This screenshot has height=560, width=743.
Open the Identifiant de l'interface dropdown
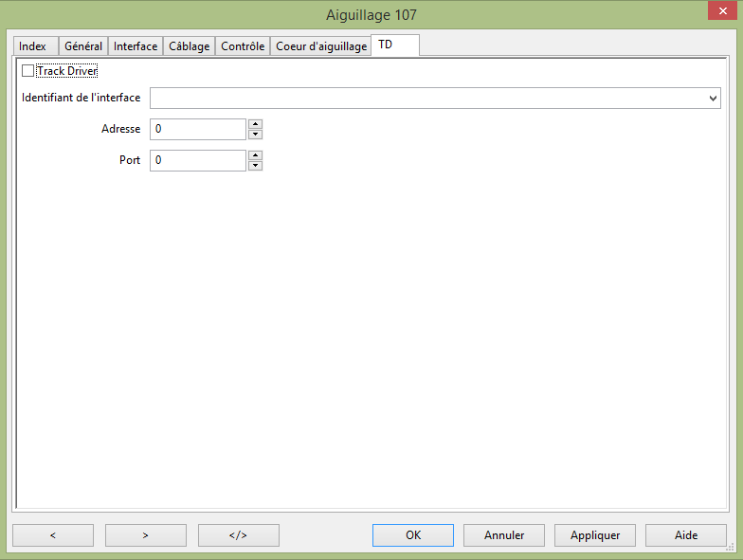pyautogui.click(x=712, y=99)
